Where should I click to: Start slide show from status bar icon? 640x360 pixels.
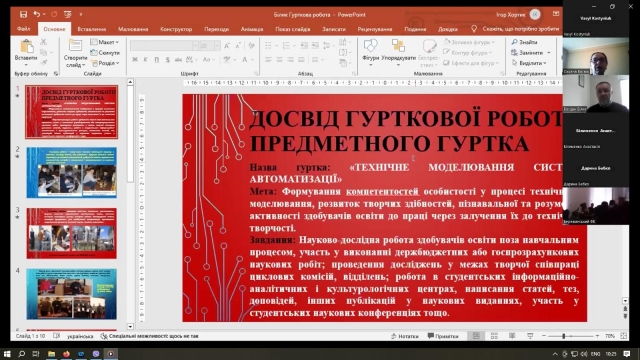coord(530,336)
